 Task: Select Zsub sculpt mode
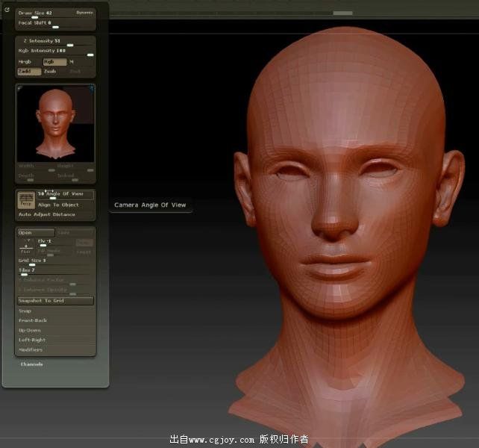[51, 72]
